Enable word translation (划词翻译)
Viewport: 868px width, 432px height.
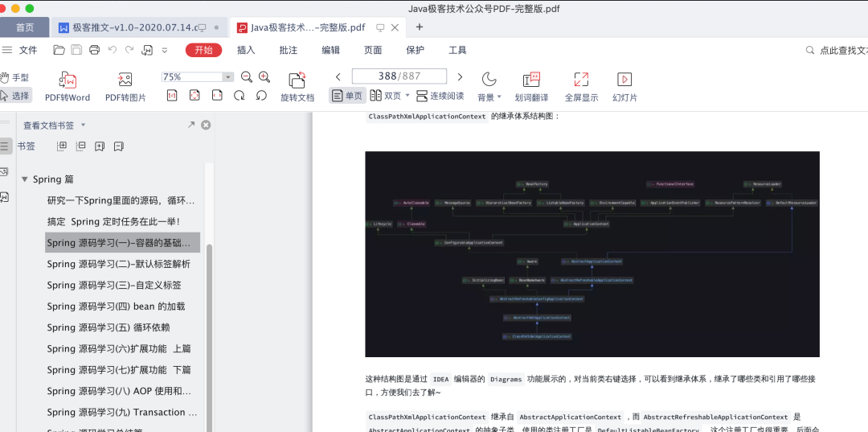[531, 87]
